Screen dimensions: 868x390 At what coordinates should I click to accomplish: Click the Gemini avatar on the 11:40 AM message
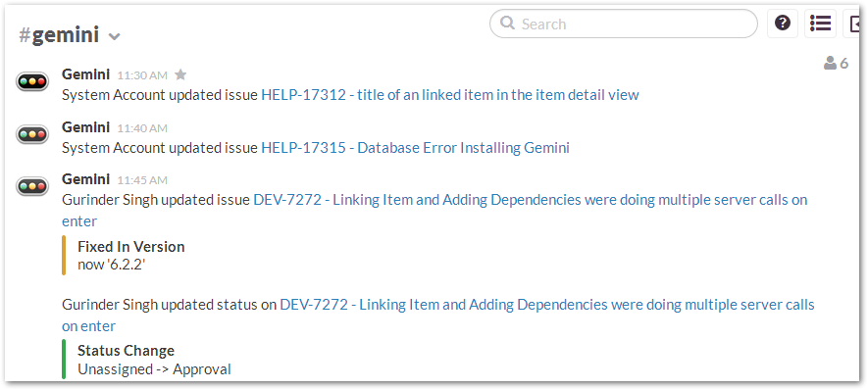[x=32, y=134]
